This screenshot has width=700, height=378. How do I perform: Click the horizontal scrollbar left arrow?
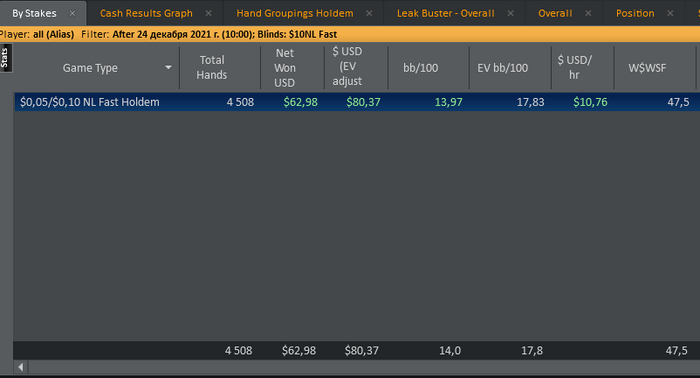21,367
